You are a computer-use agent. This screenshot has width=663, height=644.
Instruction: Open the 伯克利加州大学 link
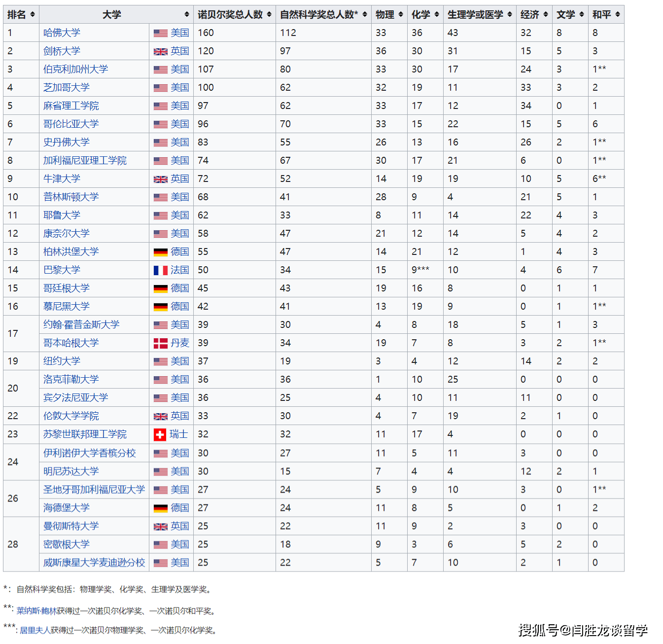[x=75, y=69]
